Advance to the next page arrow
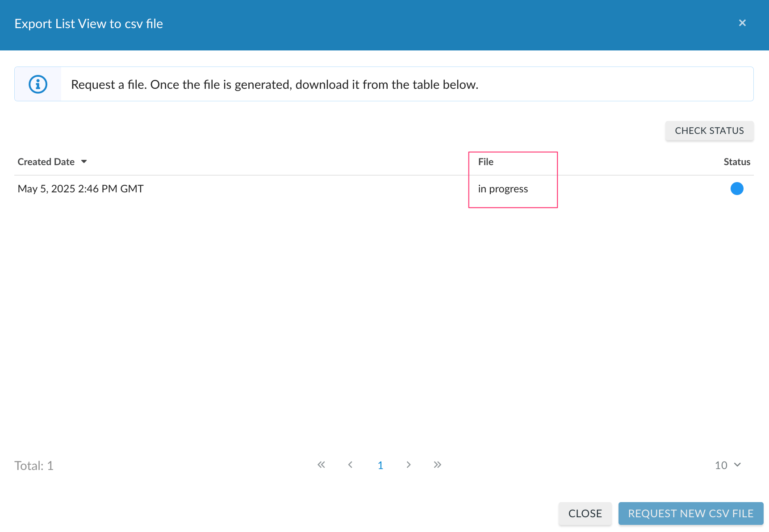 coord(408,465)
